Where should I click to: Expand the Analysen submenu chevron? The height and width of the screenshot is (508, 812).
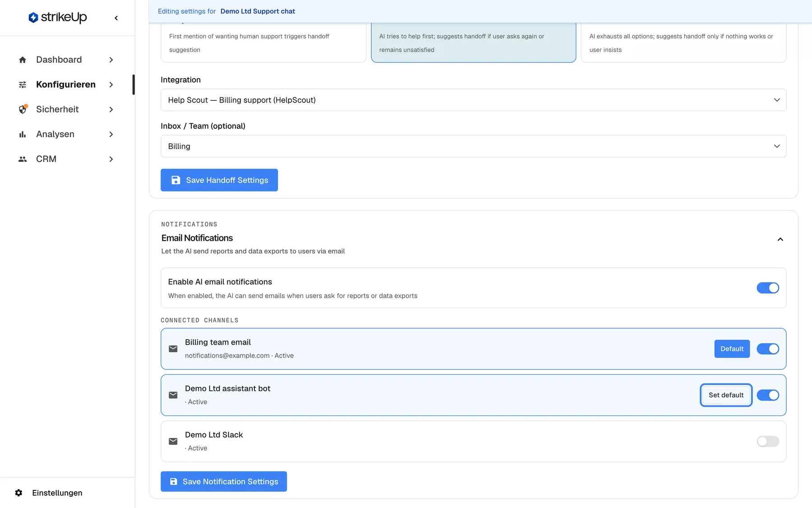click(111, 134)
